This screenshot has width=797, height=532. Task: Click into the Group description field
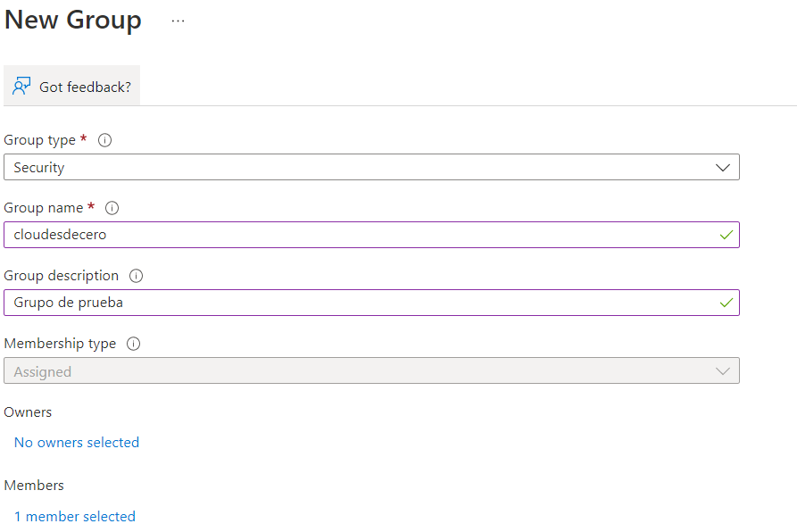[357, 303]
